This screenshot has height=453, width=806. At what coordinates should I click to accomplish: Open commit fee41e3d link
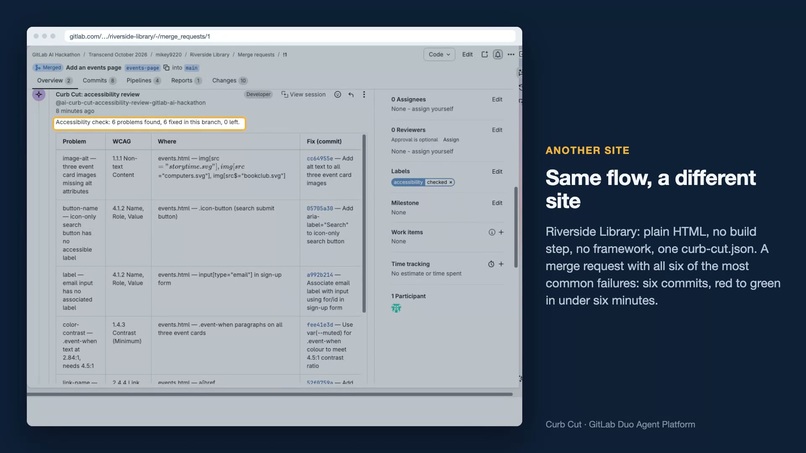pyautogui.click(x=320, y=325)
